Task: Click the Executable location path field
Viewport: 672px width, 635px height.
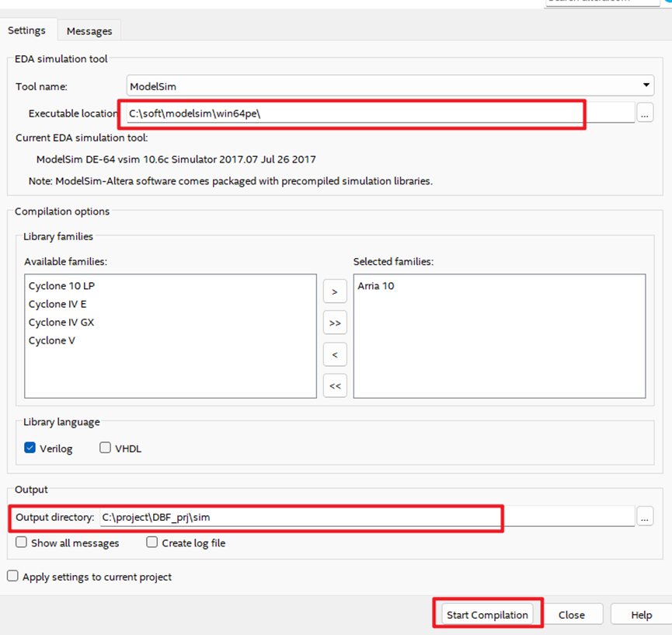Action: click(381, 113)
